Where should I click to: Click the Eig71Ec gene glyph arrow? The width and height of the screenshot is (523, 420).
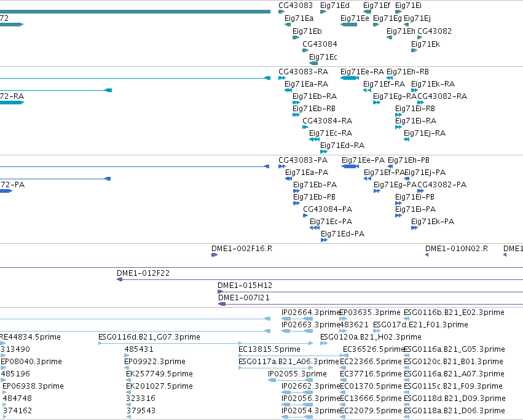313,63
